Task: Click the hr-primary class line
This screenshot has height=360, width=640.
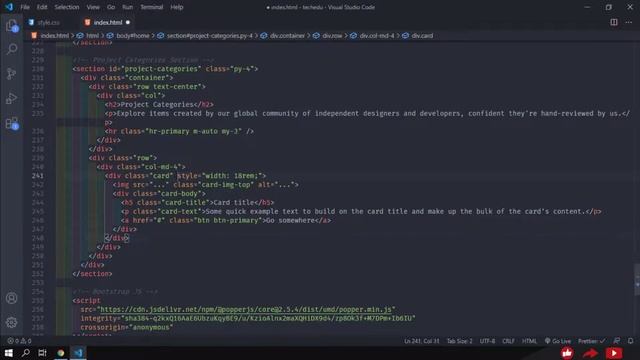Action: pos(179,131)
